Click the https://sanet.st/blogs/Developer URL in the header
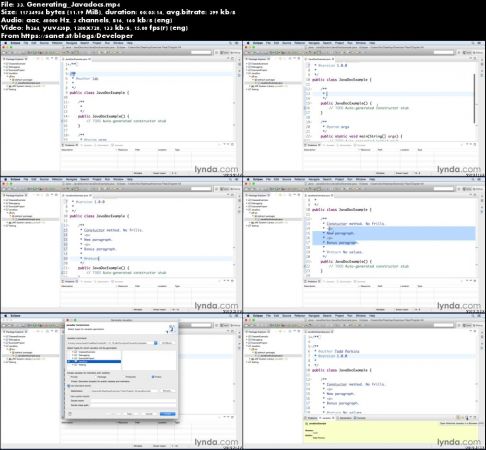This screenshot has height=450, width=486. [x=77, y=36]
